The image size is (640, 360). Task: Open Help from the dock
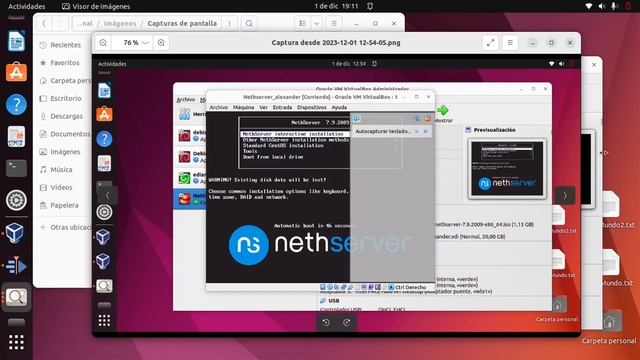pyautogui.click(x=16, y=104)
